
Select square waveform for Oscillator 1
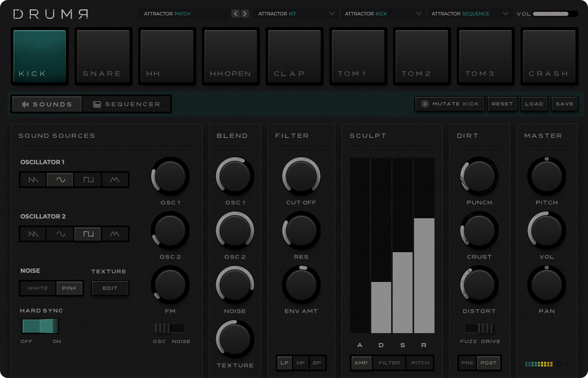pos(88,180)
